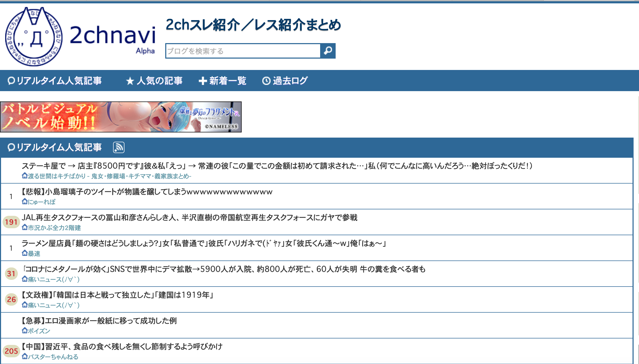Click inside the blog search input field
639x364 pixels.
[x=243, y=51]
